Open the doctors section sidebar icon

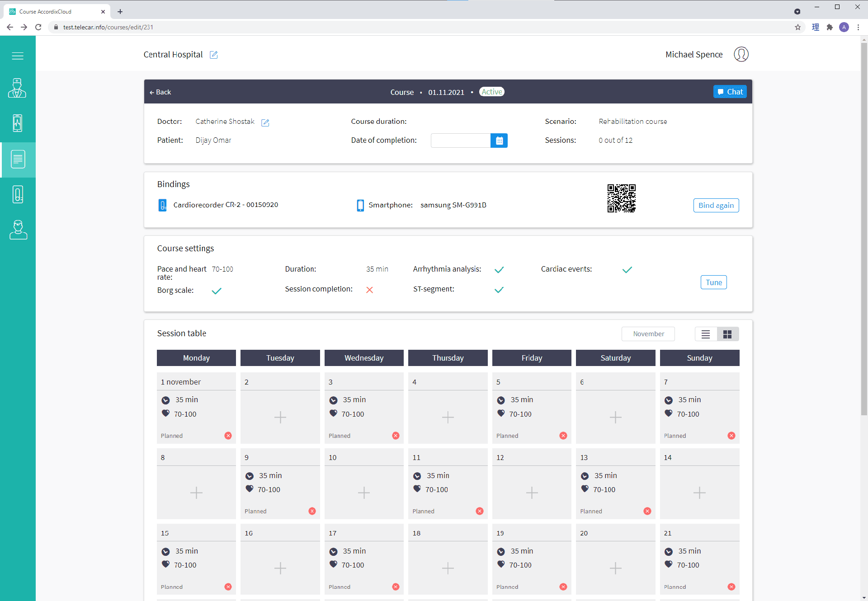coord(17,88)
